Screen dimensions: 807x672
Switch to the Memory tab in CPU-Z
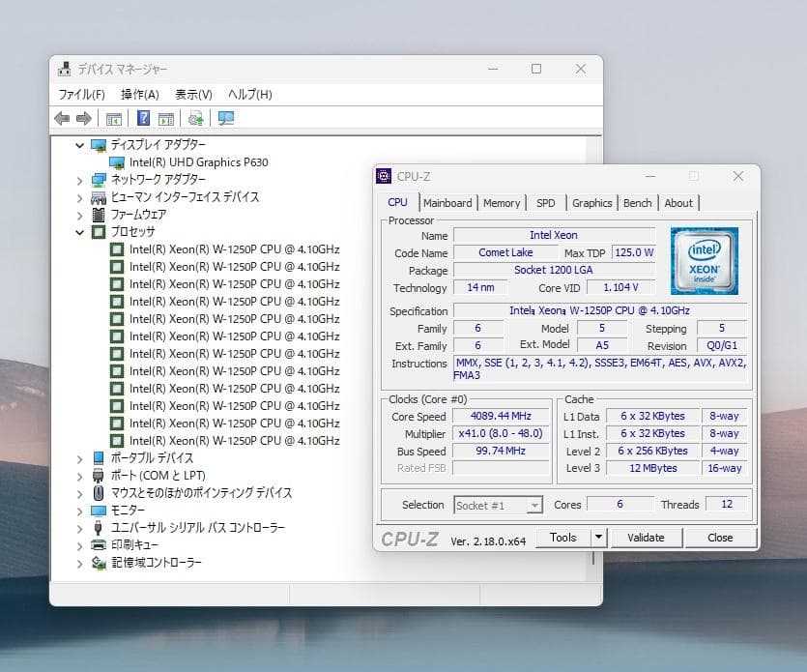[502, 203]
